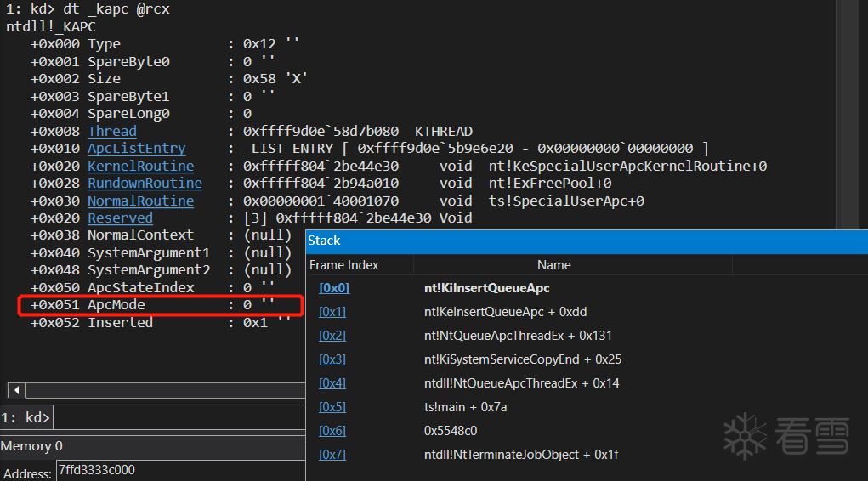Select stack frame [0x4]
Image resolution: width=868 pixels, height=481 pixels.
click(x=332, y=383)
